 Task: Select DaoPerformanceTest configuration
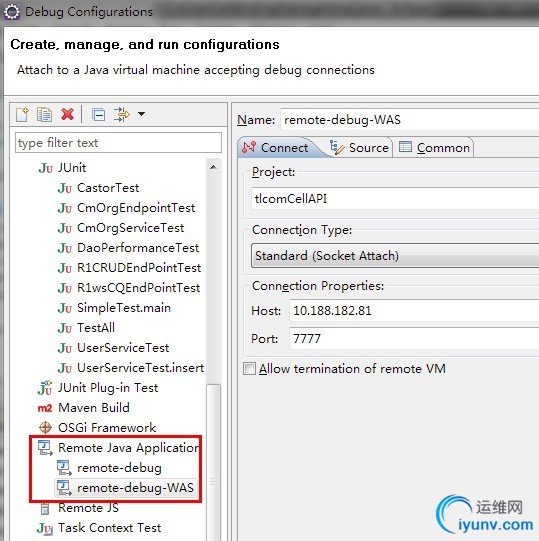click(138, 248)
